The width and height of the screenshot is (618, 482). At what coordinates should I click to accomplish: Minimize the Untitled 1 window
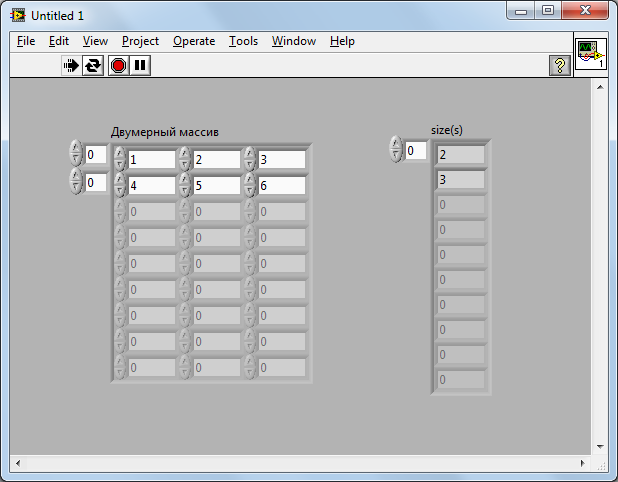coord(521,11)
